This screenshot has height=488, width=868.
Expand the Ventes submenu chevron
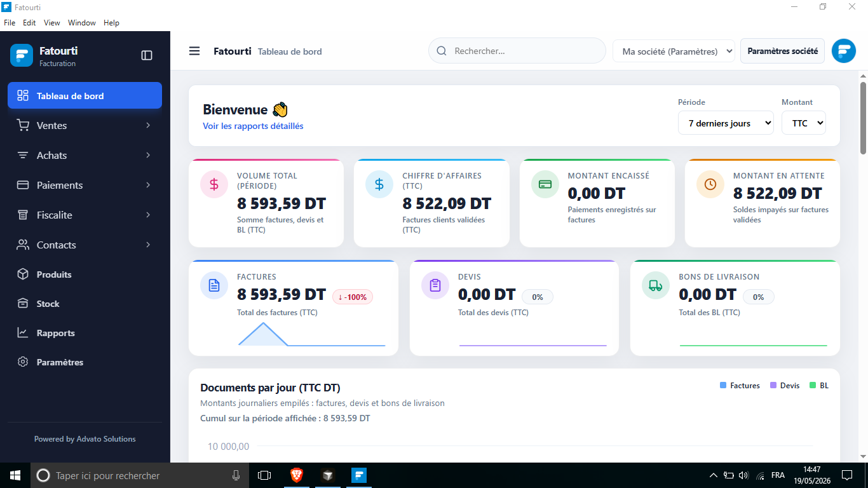click(x=148, y=125)
